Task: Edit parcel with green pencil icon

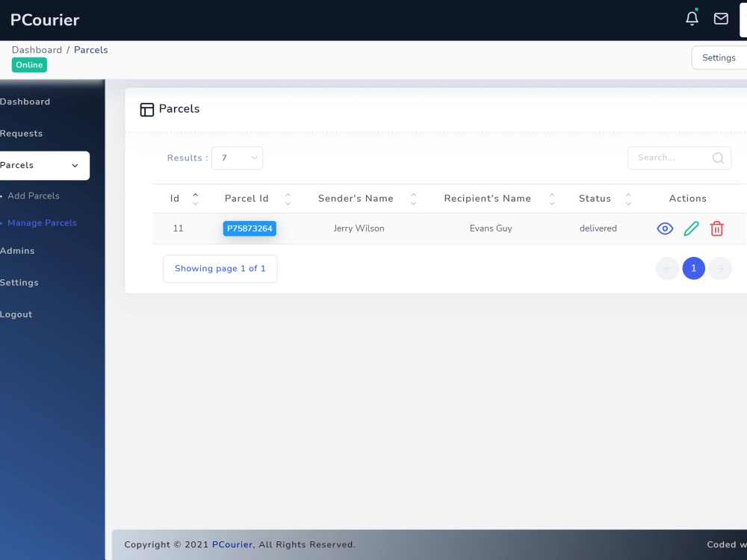Action: point(691,228)
